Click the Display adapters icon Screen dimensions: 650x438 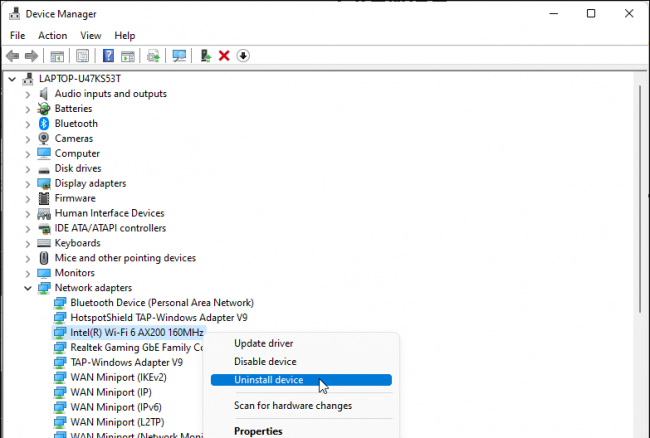(x=44, y=183)
